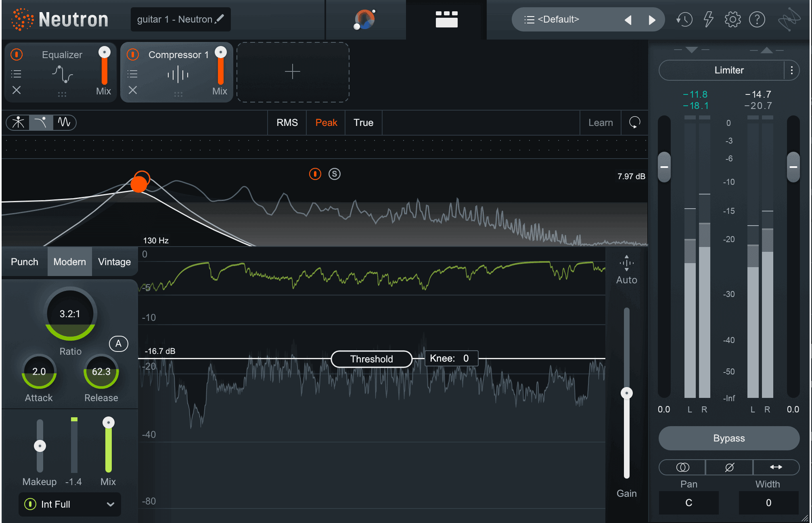Screen dimensions: 812x523
Task: Solo the band with the S button
Action: 335,174
